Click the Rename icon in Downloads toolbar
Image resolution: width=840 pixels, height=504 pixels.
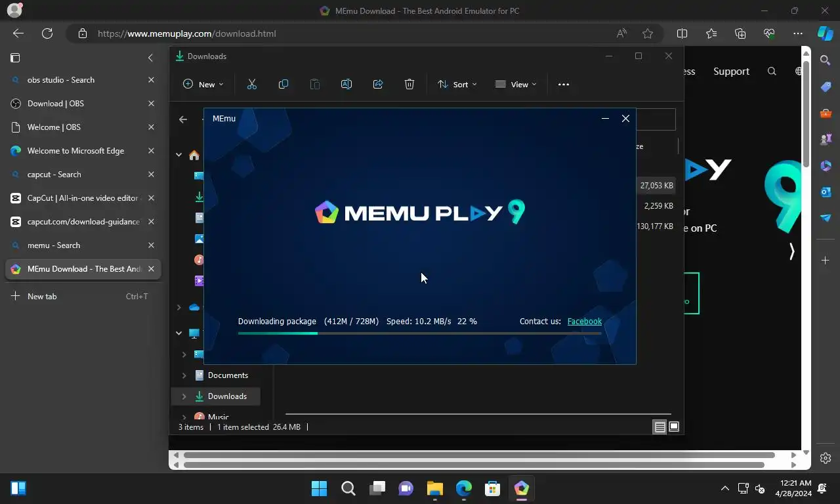pos(346,84)
